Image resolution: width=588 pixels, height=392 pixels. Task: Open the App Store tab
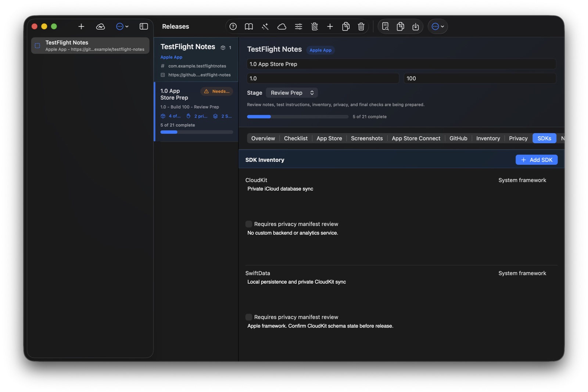point(329,138)
